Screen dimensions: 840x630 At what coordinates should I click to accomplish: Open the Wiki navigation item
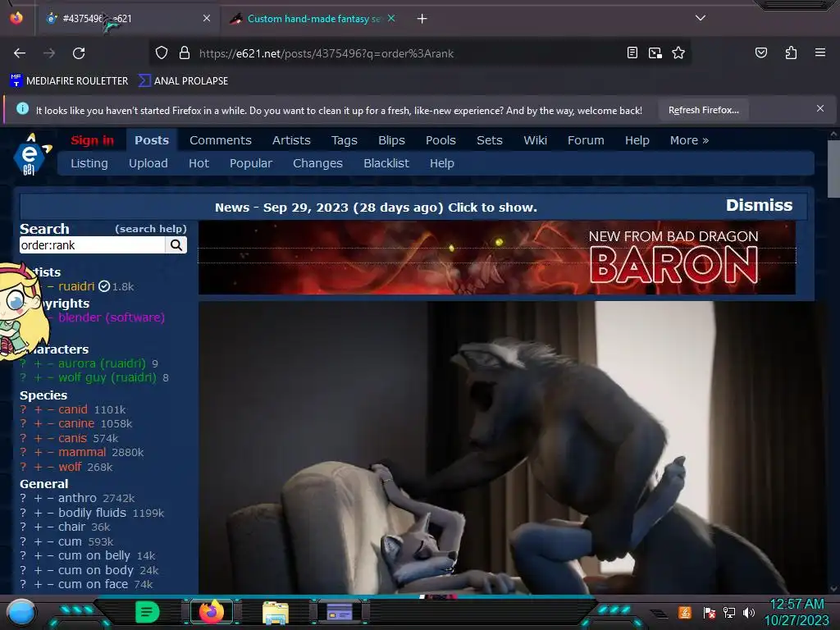click(535, 140)
